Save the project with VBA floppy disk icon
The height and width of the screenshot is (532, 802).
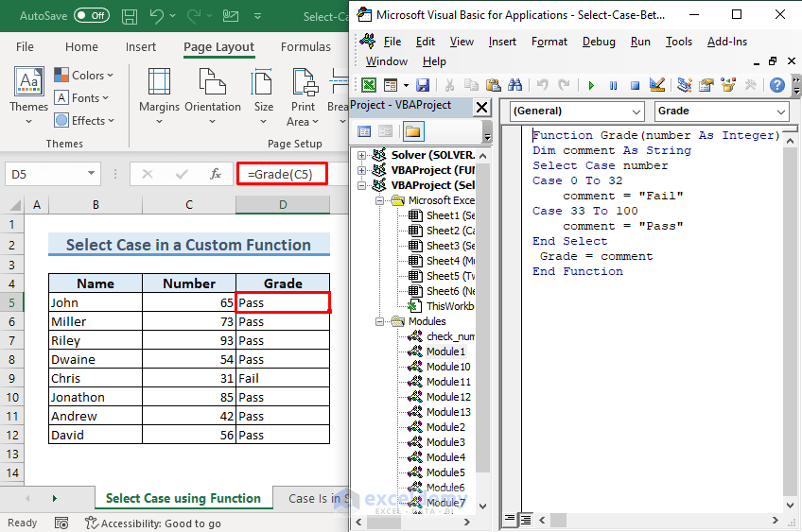pyautogui.click(x=423, y=85)
